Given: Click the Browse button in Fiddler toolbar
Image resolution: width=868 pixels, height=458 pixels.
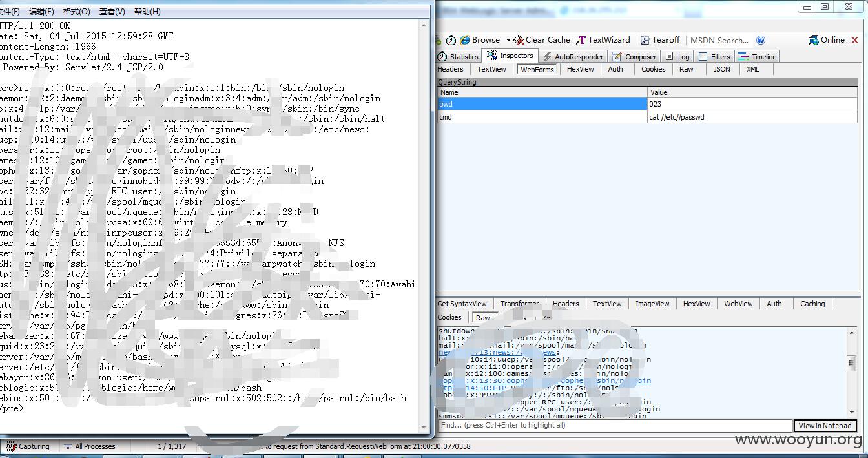Looking at the screenshot, I should 480,40.
